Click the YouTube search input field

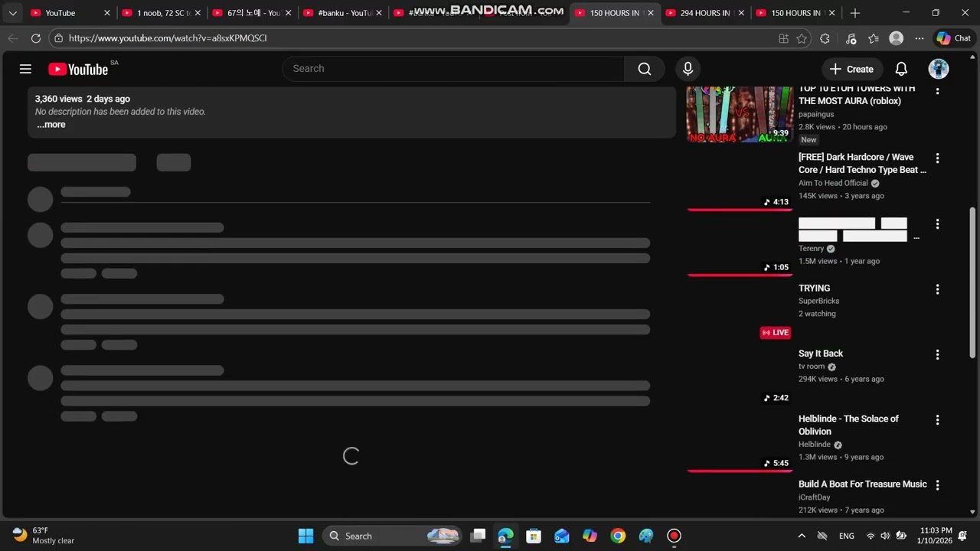point(453,69)
